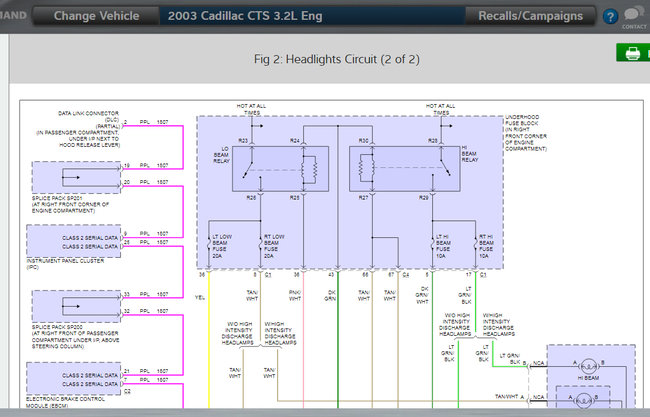Click the Fig 2: Headlights Circuit title
Screen dimensions: 650x417
pyautogui.click(x=337, y=59)
